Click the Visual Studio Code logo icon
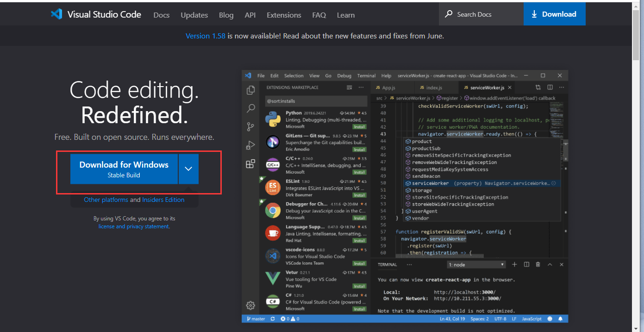Image resolution: width=644 pixels, height=332 pixels. [56, 14]
